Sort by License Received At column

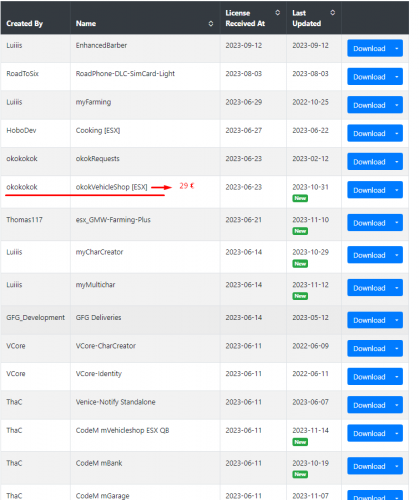[x=277, y=13]
